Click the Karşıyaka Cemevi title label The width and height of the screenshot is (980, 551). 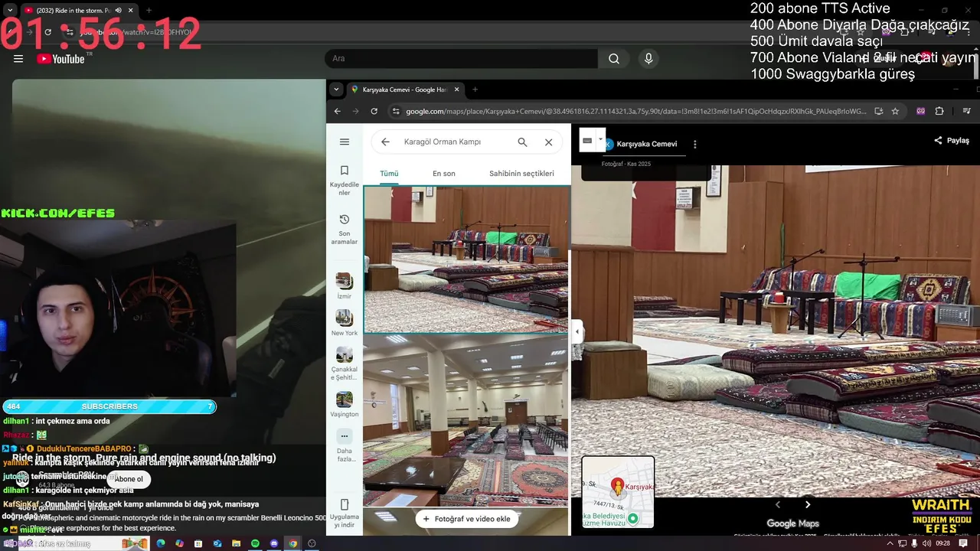coord(646,144)
